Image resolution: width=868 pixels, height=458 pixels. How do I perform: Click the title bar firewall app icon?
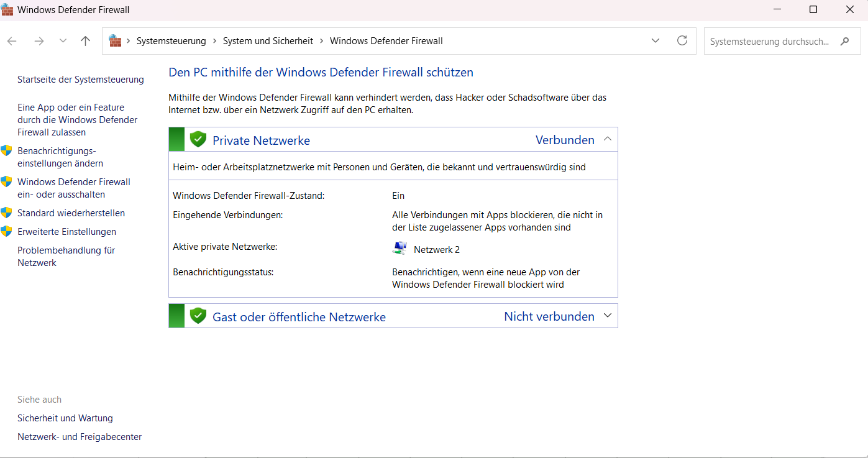coord(7,10)
